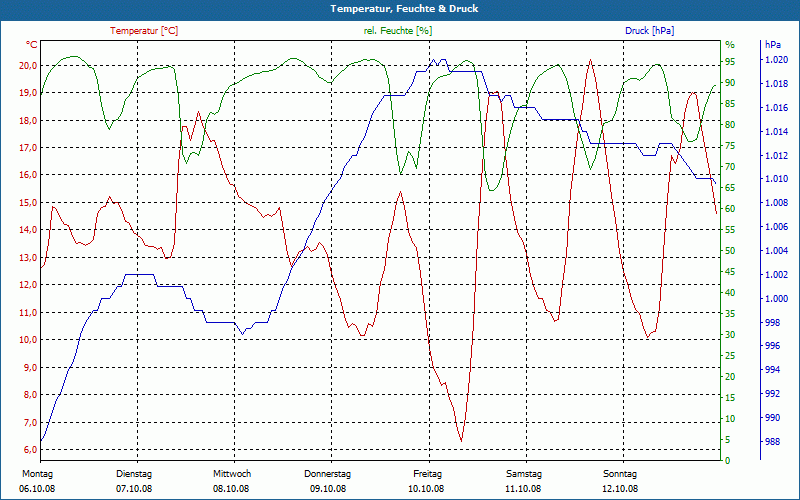Select the blue Druck [hPa] legend label
The image size is (800, 500).
649,31
